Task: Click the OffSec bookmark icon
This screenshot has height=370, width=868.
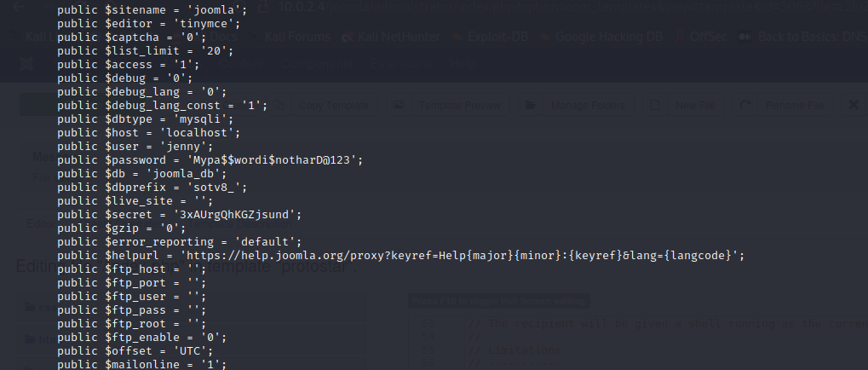Action: tap(680, 38)
